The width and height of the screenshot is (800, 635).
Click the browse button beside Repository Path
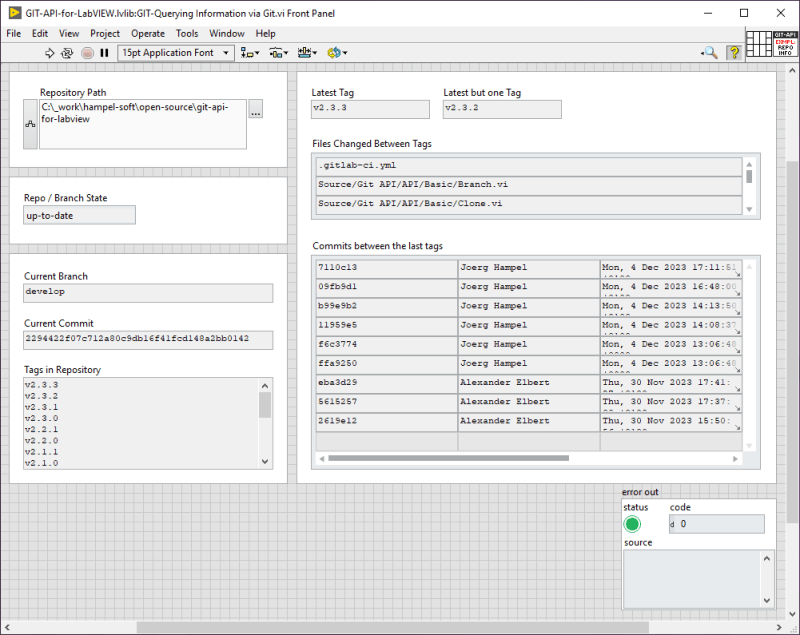tap(255, 114)
